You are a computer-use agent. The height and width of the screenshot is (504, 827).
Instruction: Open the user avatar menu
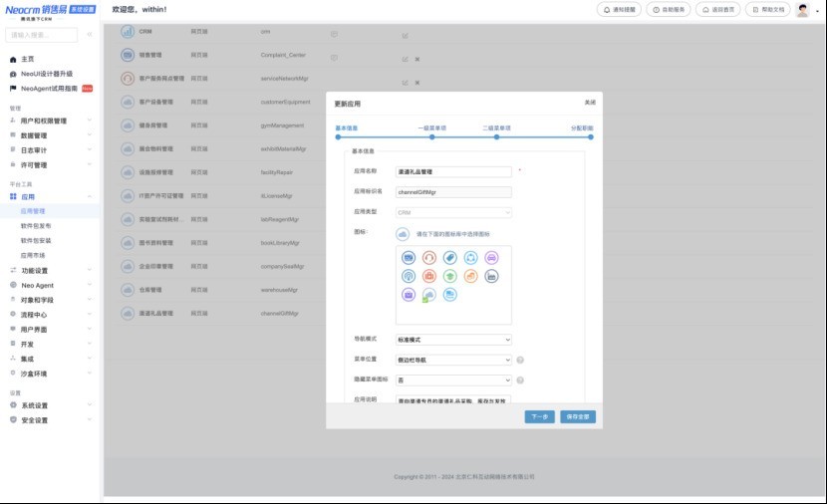click(x=803, y=10)
